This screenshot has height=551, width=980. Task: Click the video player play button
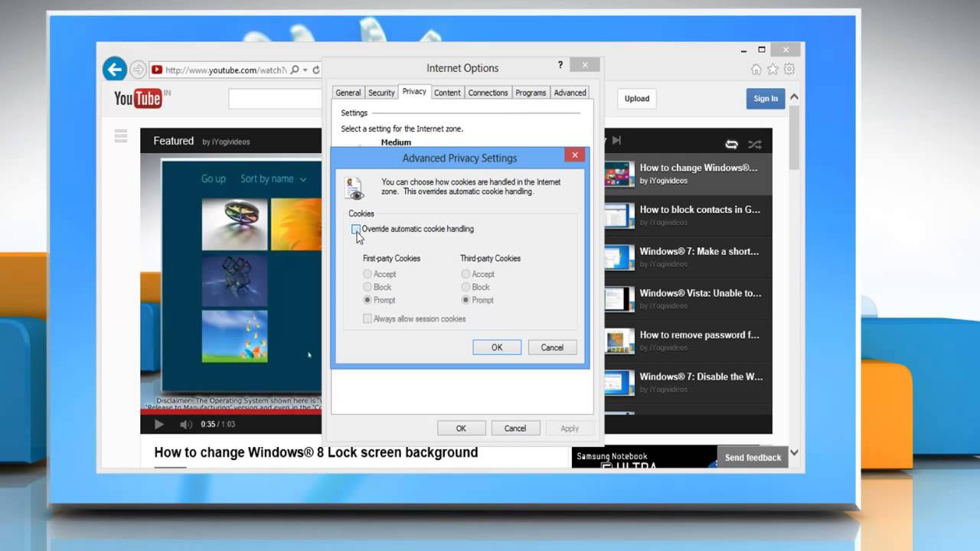click(x=159, y=424)
